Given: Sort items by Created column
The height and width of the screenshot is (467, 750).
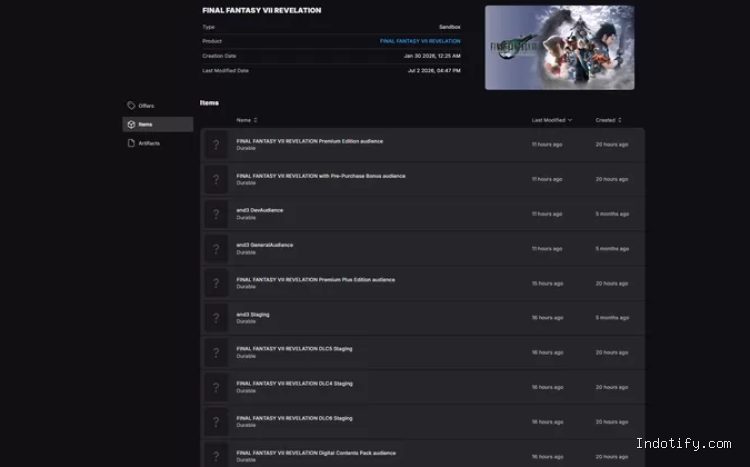Looking at the screenshot, I should [x=608, y=120].
